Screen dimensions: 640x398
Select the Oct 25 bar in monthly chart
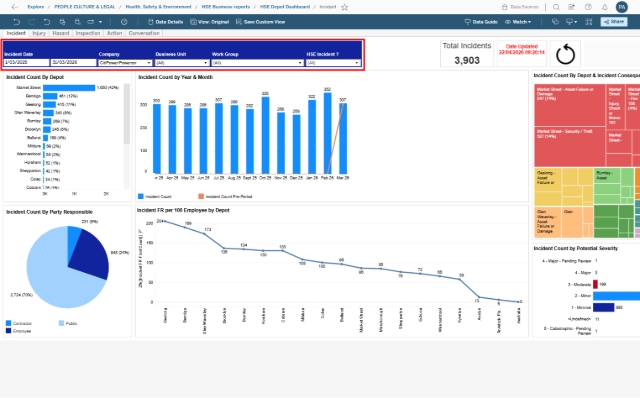(265, 136)
